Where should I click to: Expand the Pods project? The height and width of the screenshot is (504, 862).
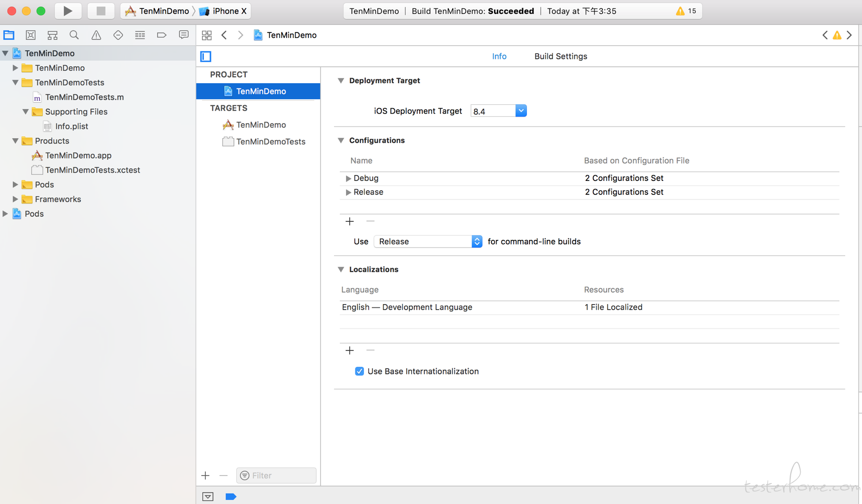[5, 214]
